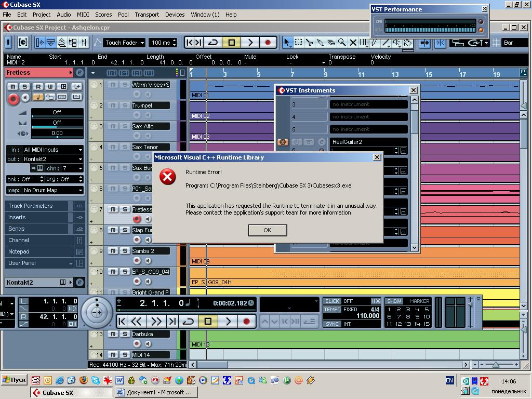Click the tempo value 110.000
The image size is (532, 399).
click(368, 316)
